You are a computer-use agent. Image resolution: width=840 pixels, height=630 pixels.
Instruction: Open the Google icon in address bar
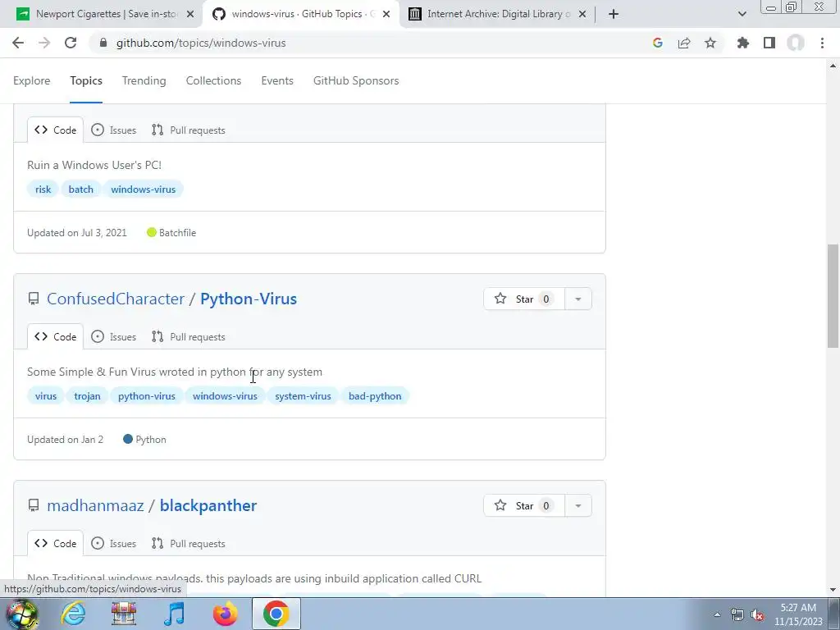tap(657, 43)
